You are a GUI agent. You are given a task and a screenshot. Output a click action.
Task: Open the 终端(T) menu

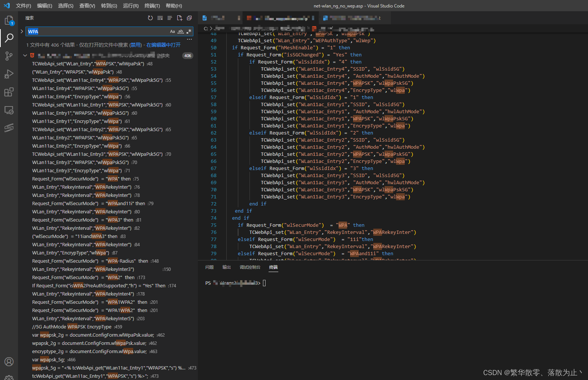[152, 6]
